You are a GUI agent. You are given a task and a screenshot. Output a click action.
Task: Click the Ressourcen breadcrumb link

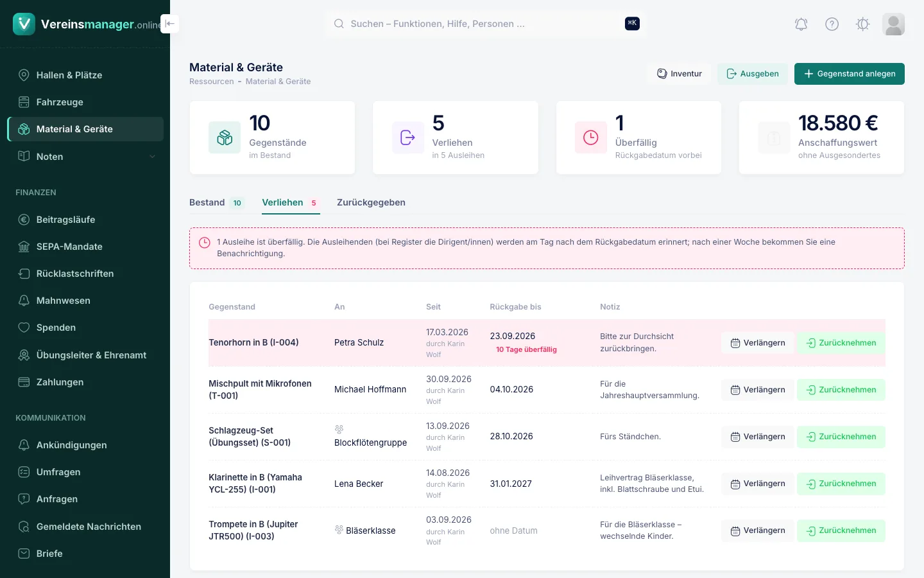point(212,82)
